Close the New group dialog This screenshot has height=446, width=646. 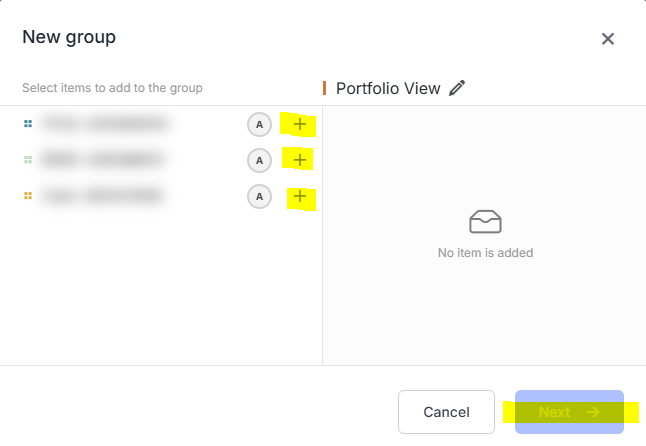coord(608,39)
